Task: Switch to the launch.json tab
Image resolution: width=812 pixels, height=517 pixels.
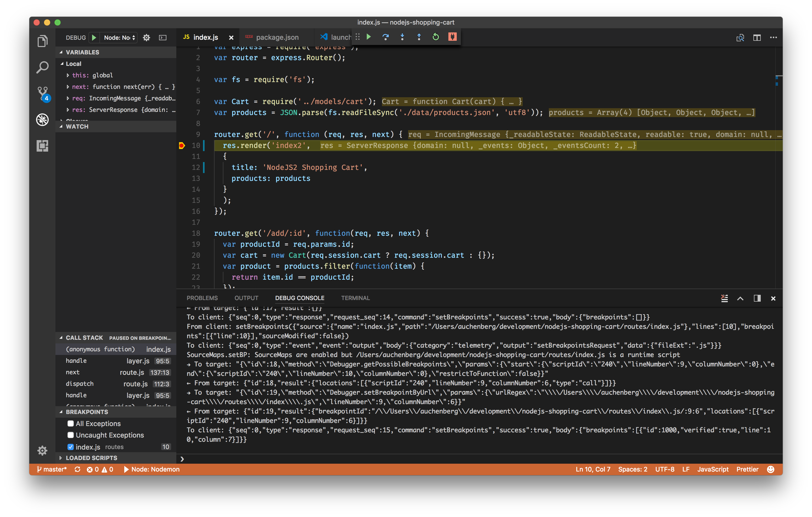Action: pos(334,37)
